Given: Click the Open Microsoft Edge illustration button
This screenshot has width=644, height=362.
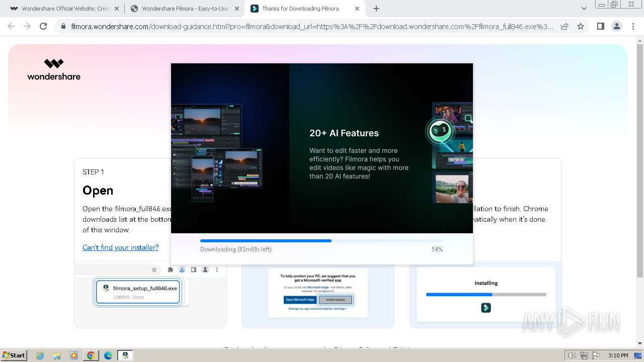Looking at the screenshot, I should pos(300,300).
